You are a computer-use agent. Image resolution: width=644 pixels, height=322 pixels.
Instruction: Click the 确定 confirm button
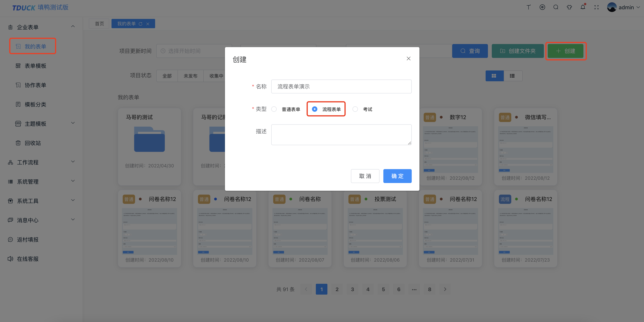pos(397,176)
